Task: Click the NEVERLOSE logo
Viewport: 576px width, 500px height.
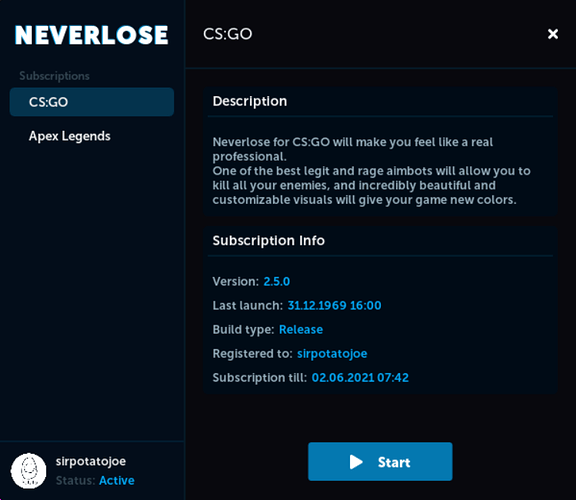Action: [91, 35]
